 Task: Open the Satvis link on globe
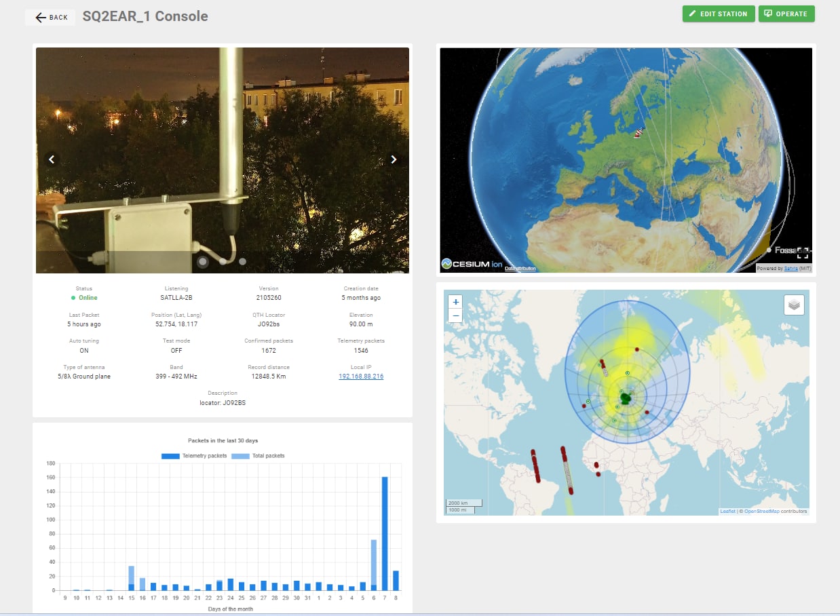790,269
